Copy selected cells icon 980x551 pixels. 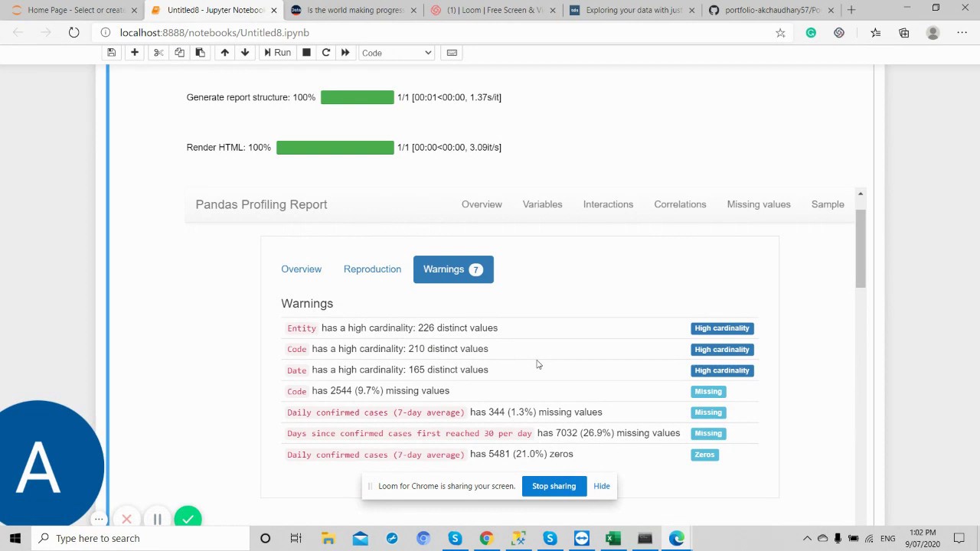coord(179,53)
